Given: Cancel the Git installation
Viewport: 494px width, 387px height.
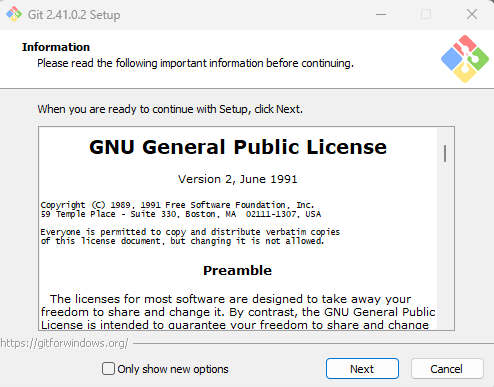Looking at the screenshot, I should [x=447, y=369].
